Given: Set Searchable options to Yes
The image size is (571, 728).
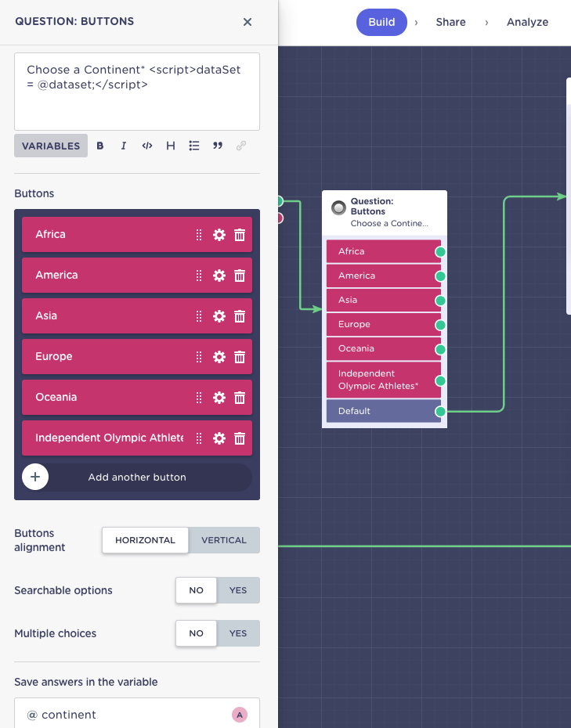Looking at the screenshot, I should [238, 590].
